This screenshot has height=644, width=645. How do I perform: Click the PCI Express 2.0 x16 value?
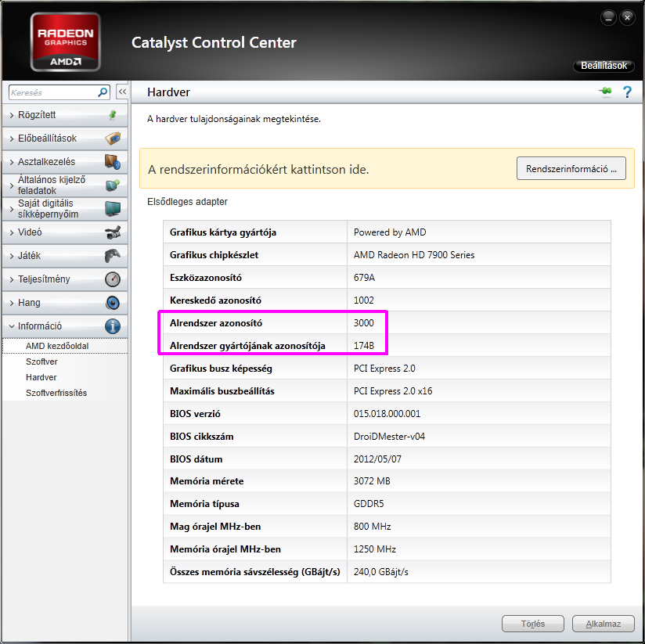(393, 391)
